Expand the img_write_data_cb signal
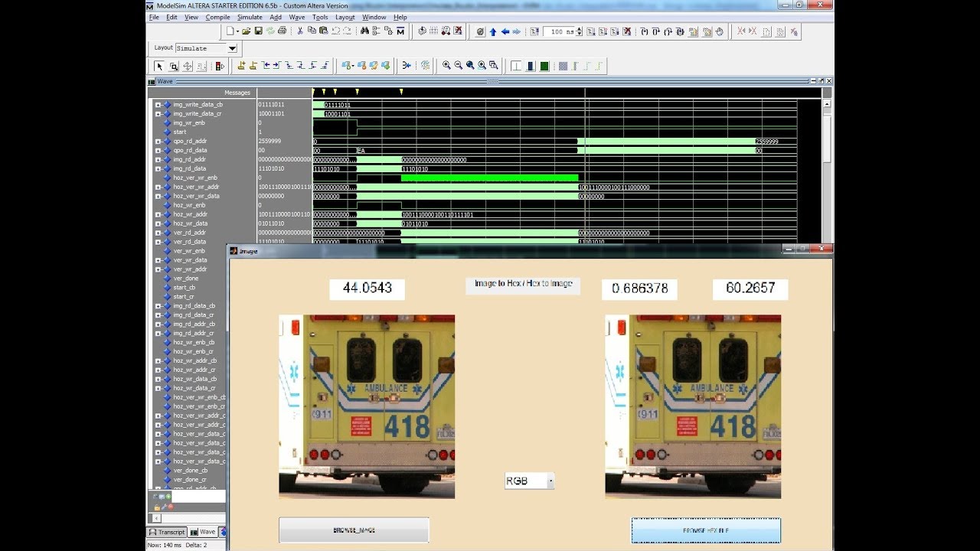 [x=158, y=105]
